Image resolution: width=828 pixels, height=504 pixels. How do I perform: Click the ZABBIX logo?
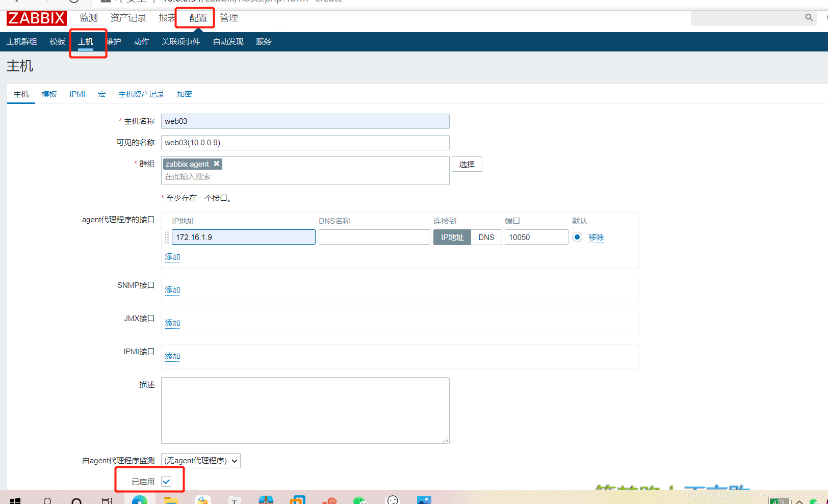point(37,18)
